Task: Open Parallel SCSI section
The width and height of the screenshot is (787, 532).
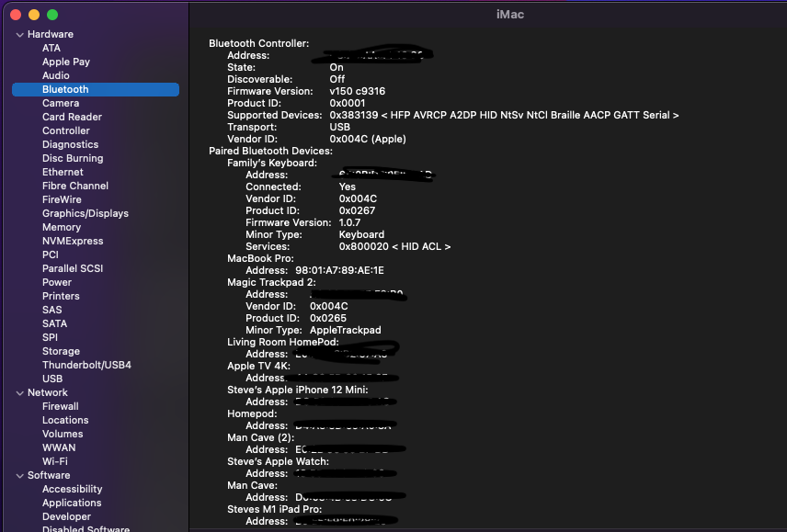Action: (x=73, y=269)
